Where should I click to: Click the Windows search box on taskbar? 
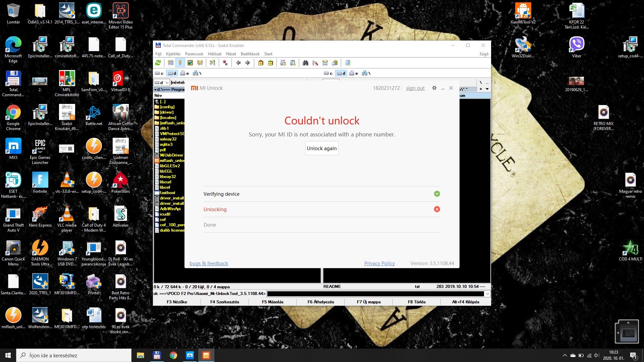tap(74, 355)
